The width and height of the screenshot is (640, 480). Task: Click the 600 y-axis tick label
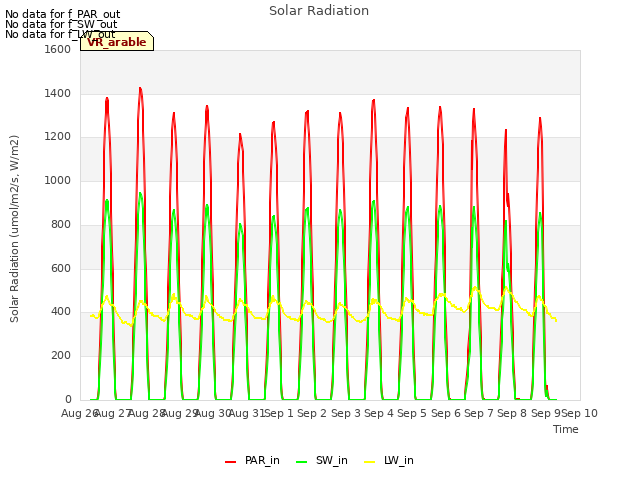point(61,269)
